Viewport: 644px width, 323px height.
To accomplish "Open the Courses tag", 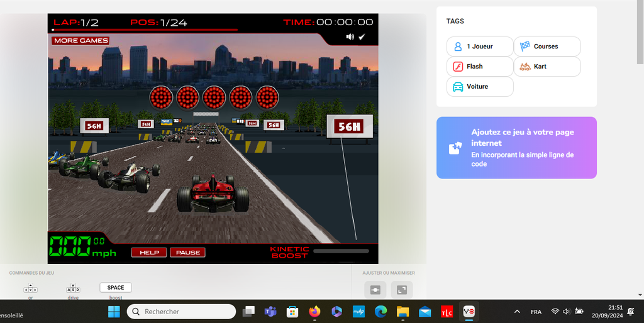I will [x=547, y=47].
